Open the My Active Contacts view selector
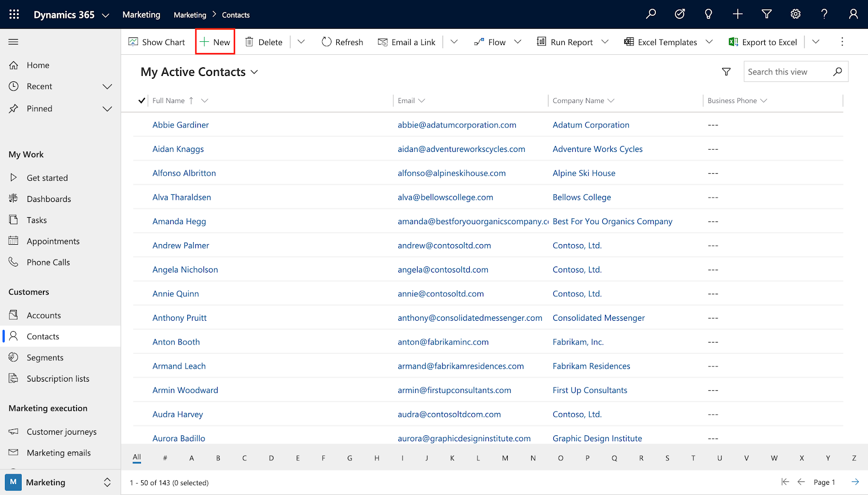This screenshot has height=495, width=868. (x=199, y=72)
